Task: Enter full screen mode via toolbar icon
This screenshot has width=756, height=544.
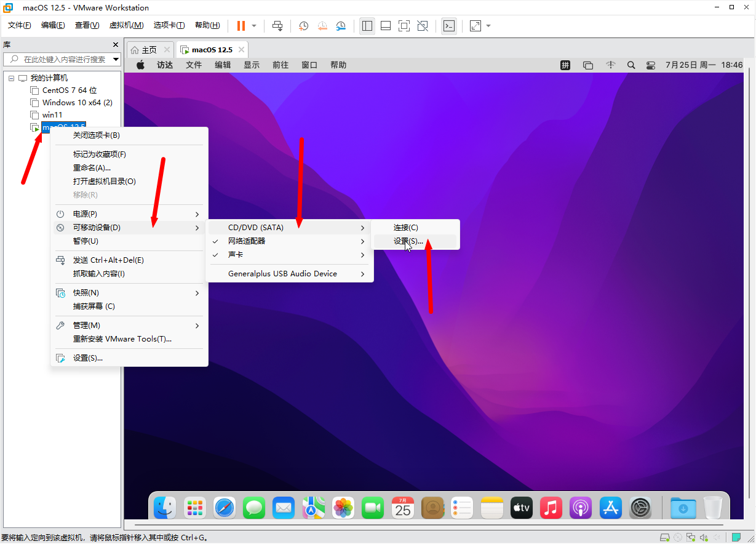Action: pos(404,26)
